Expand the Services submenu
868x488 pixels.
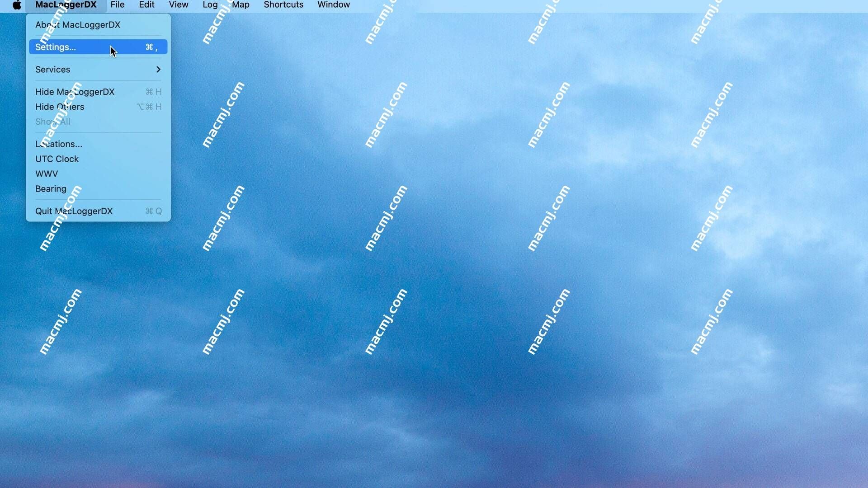[x=98, y=70]
